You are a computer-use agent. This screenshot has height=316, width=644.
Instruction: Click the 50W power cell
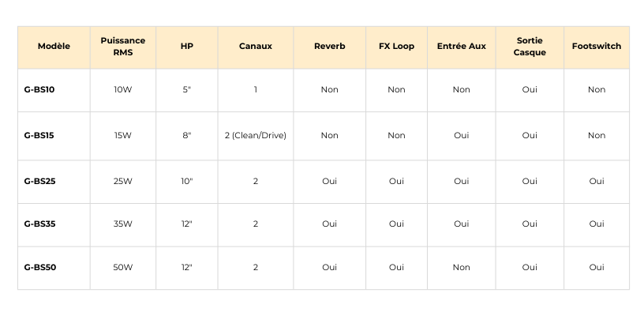[x=123, y=267]
